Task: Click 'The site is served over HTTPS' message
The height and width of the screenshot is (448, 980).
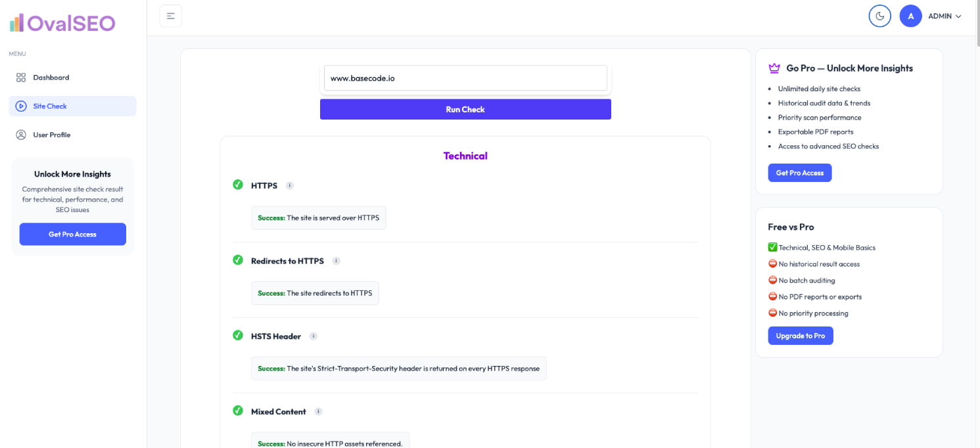Action: [x=319, y=217]
